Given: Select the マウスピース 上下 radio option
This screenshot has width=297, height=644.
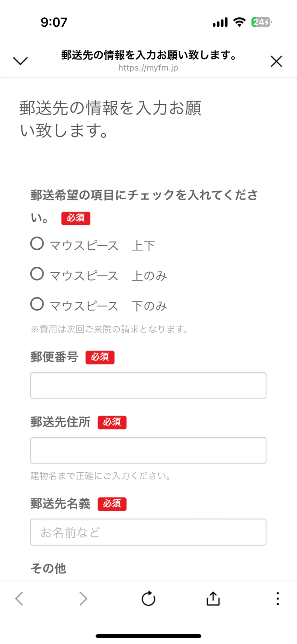Looking at the screenshot, I should [x=37, y=244].
